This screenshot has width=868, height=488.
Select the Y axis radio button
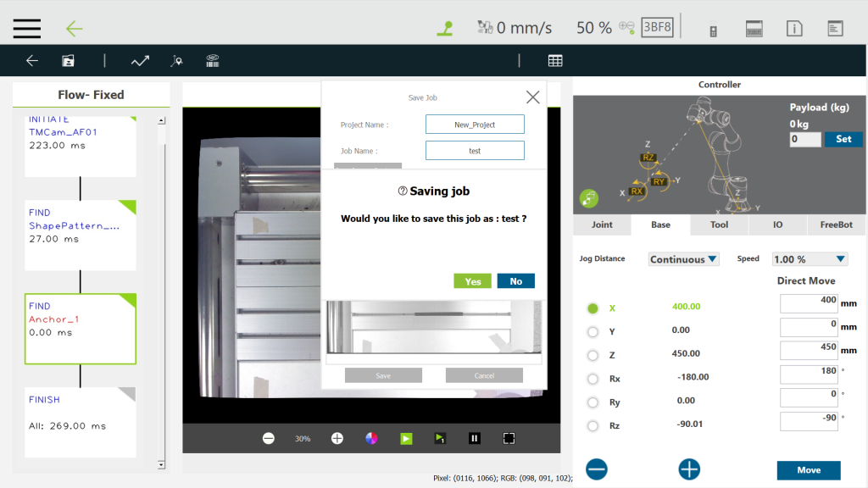tap(593, 331)
